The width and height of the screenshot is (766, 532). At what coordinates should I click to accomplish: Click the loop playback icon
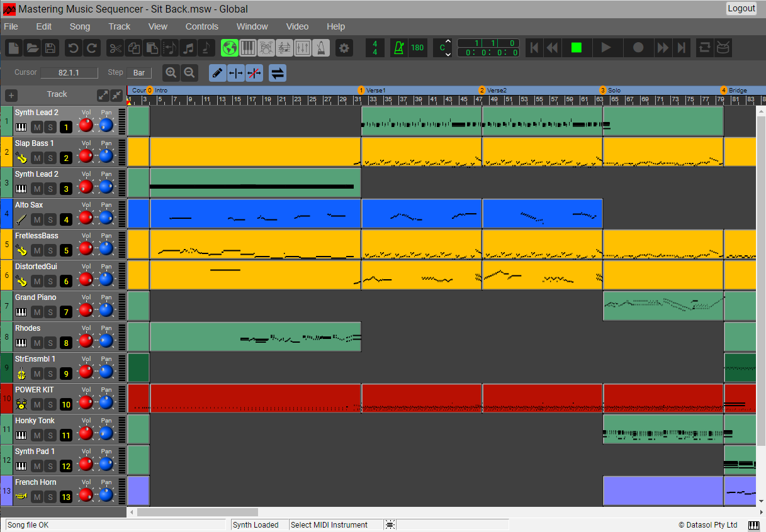[x=705, y=48]
